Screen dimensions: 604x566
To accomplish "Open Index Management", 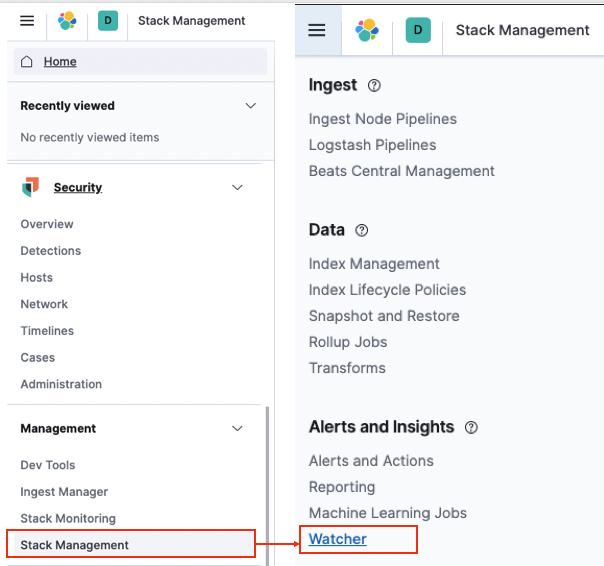I will (x=374, y=264).
